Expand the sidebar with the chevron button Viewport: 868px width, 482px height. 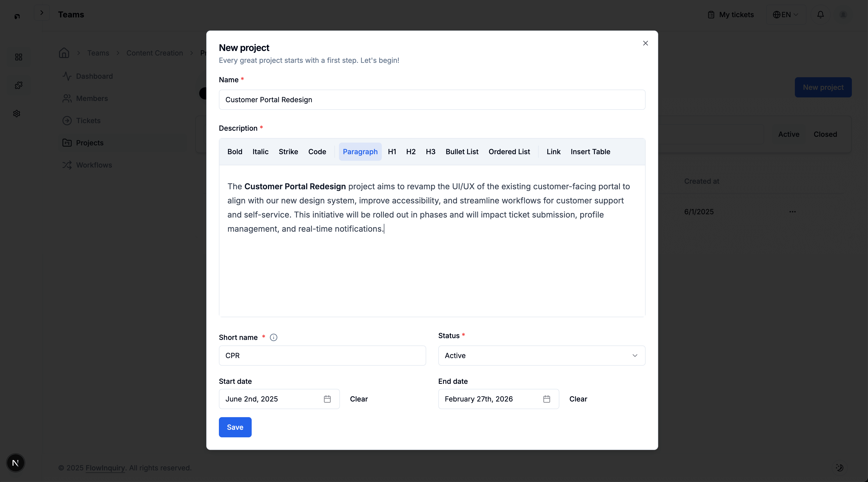click(42, 12)
